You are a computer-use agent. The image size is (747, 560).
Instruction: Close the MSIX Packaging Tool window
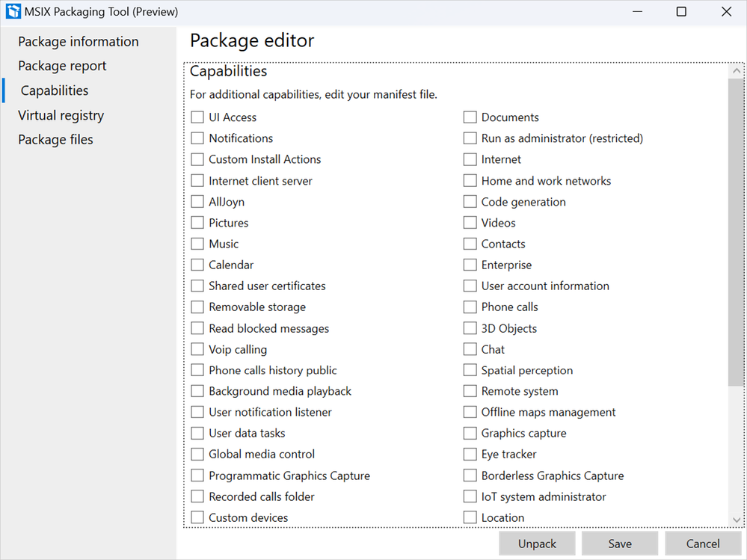click(726, 11)
